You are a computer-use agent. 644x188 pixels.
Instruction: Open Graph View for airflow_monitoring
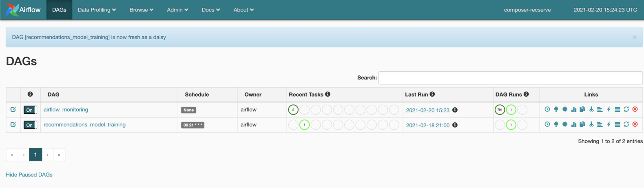565,109
